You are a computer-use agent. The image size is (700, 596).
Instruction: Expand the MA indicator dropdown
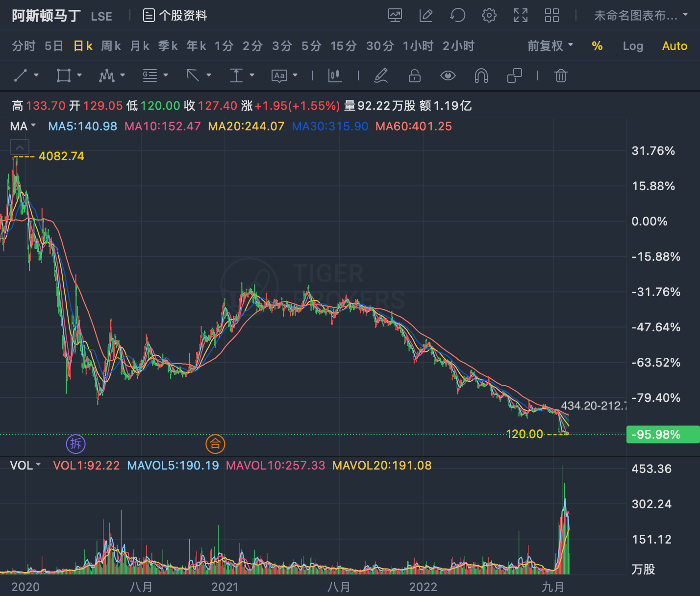[x=23, y=126]
